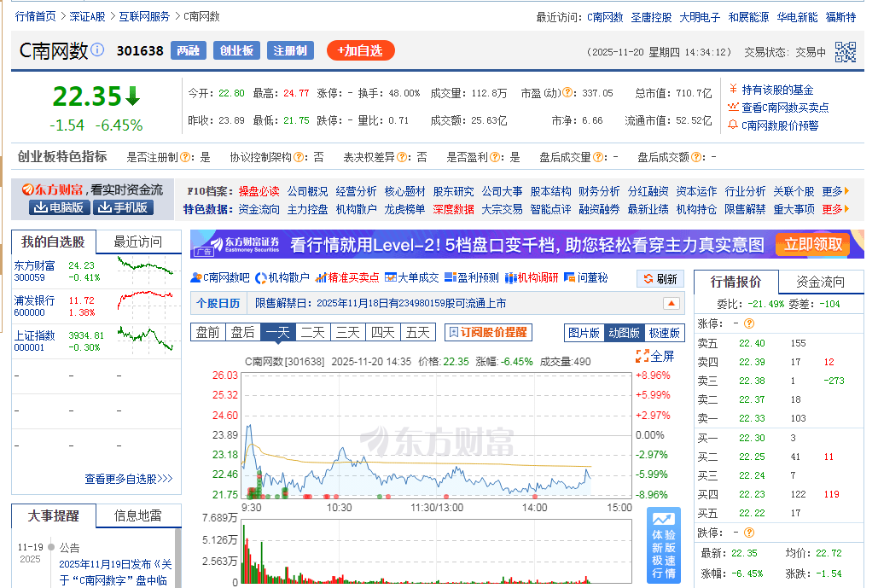
Task: Click help icon beside 是否盈利
Action: coord(495,157)
